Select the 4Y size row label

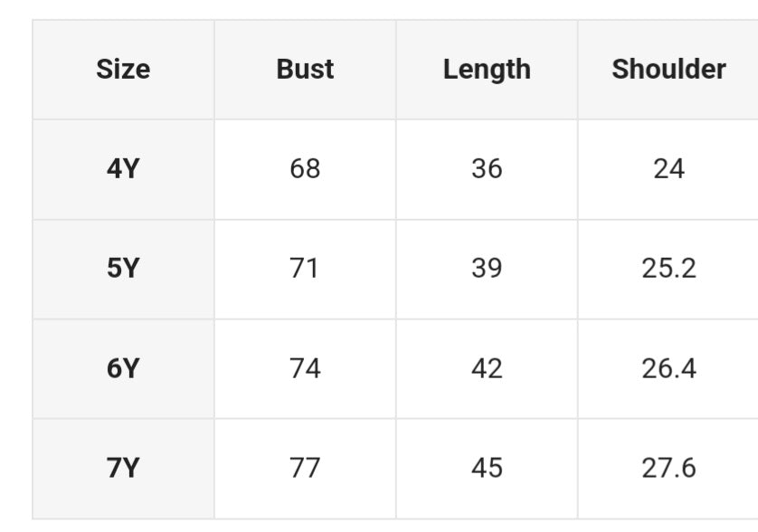pos(123,169)
